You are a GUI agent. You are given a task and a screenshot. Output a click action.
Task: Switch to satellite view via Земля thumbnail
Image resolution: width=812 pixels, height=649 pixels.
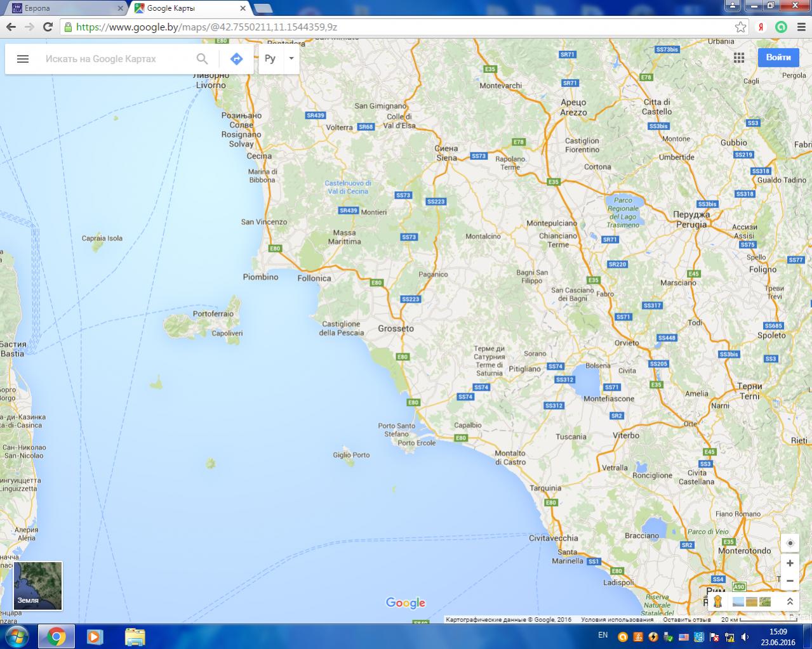[38, 586]
